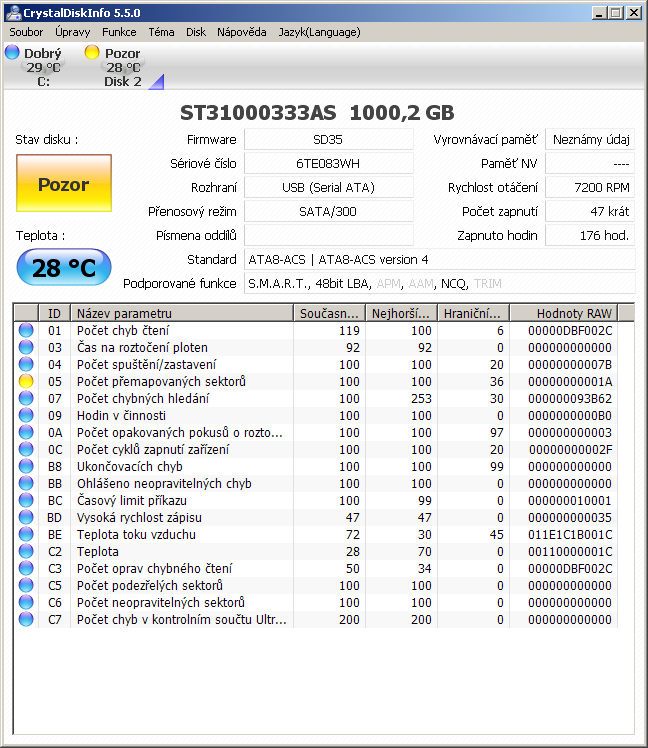Select the Teplota toku vzduchu row
The image size is (648, 748).
point(316,534)
